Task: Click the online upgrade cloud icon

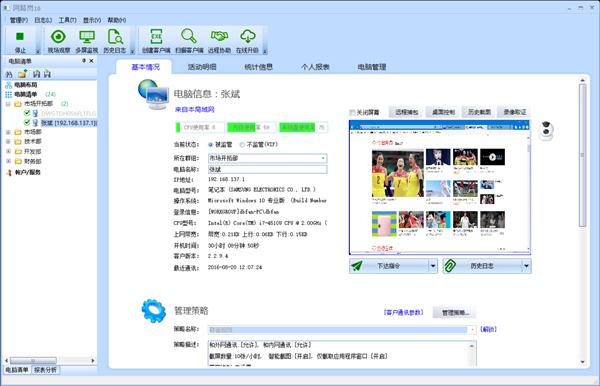Action: coord(248,36)
